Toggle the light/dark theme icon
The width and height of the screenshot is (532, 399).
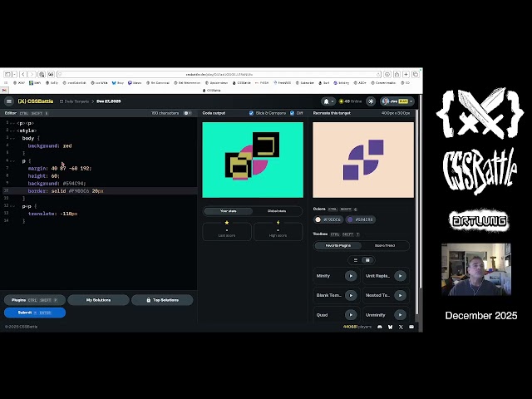(371, 101)
